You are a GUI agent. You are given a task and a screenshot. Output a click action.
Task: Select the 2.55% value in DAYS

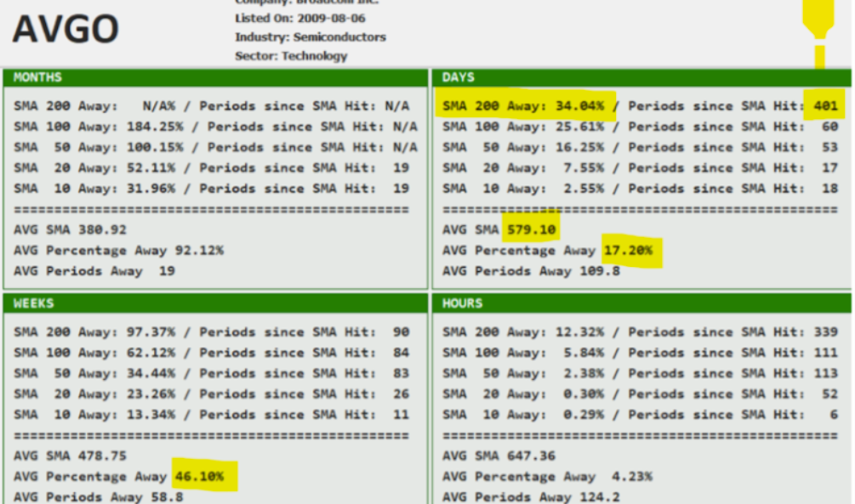pos(584,189)
